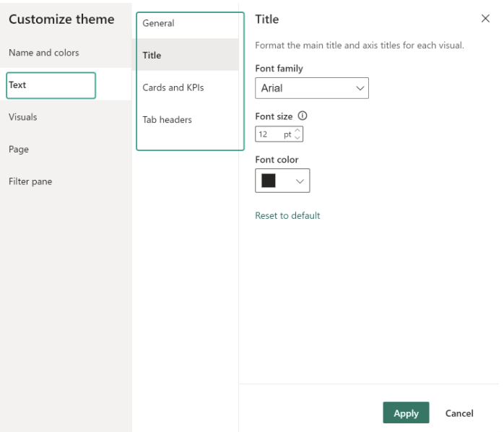504x432 pixels.
Task: Close the Customize theme dialog
Action: (x=485, y=19)
